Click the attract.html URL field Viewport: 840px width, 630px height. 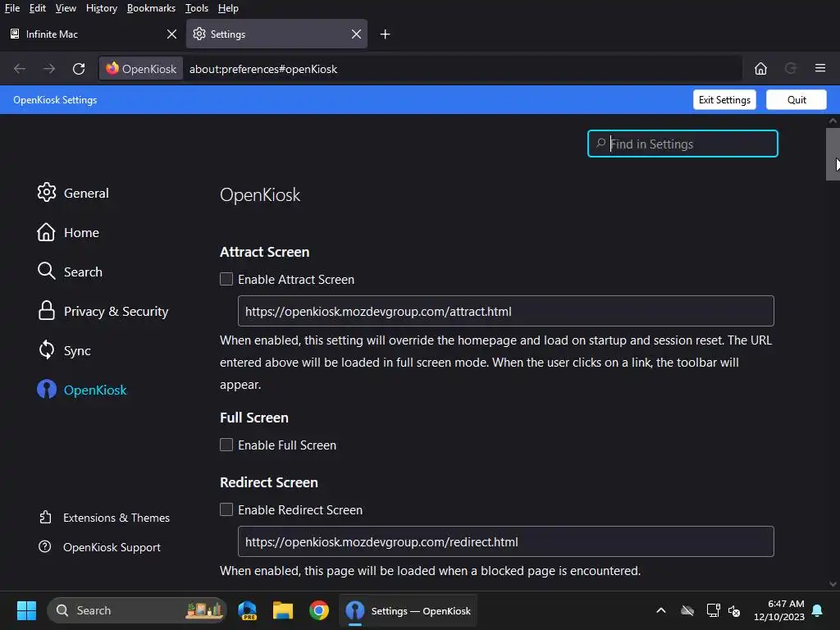505,311
